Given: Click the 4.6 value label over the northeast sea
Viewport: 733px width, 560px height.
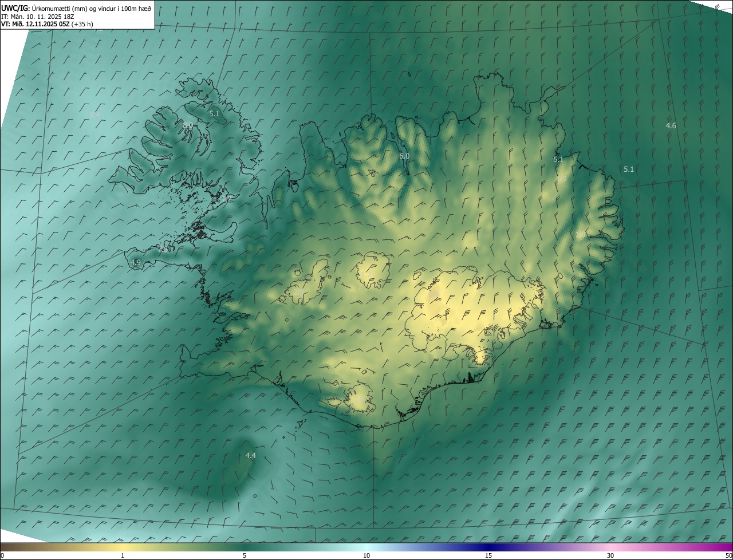Looking at the screenshot, I should pos(671,125).
